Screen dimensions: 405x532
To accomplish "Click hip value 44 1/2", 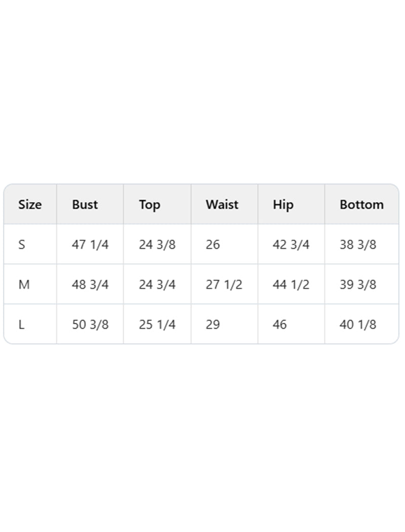I will click(291, 285).
